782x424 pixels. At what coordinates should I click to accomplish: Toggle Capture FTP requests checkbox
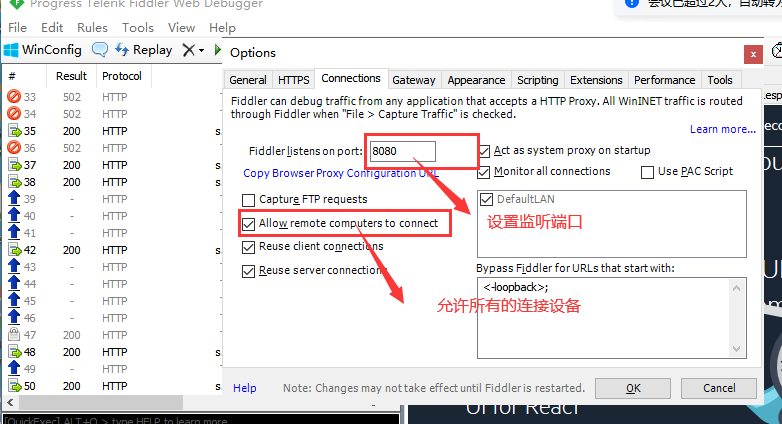(x=248, y=200)
